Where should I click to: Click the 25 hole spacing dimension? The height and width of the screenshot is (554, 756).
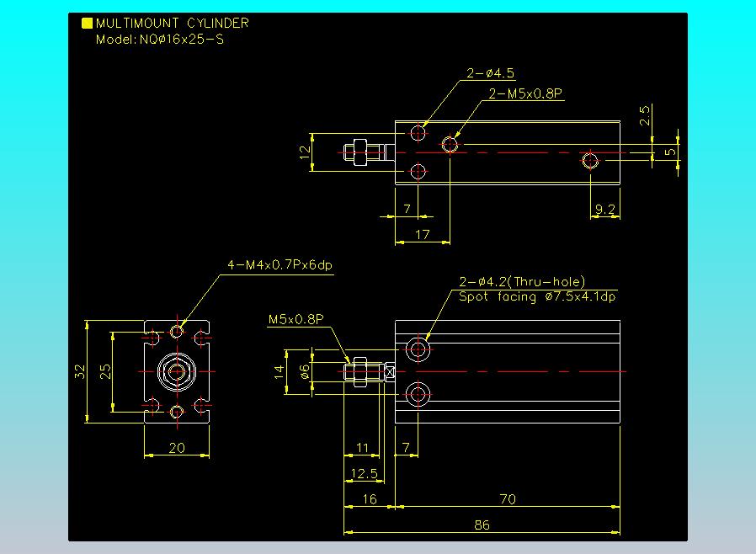coord(105,372)
